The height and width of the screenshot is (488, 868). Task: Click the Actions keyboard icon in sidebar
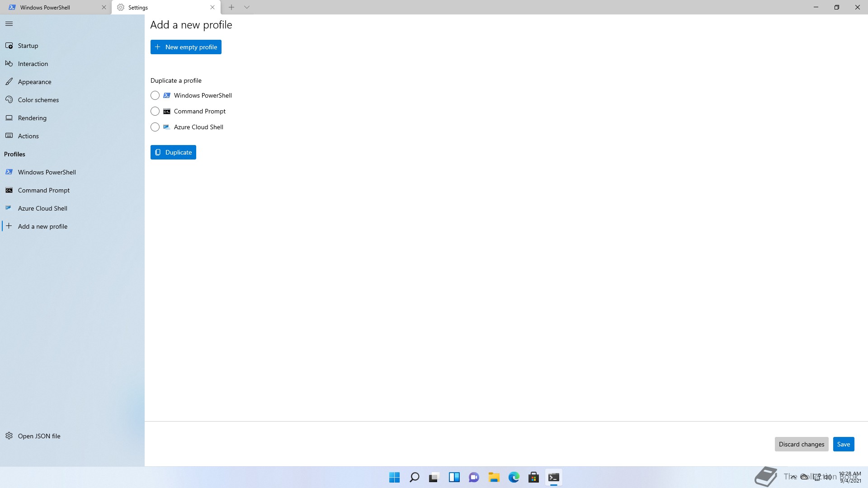pyautogui.click(x=9, y=136)
